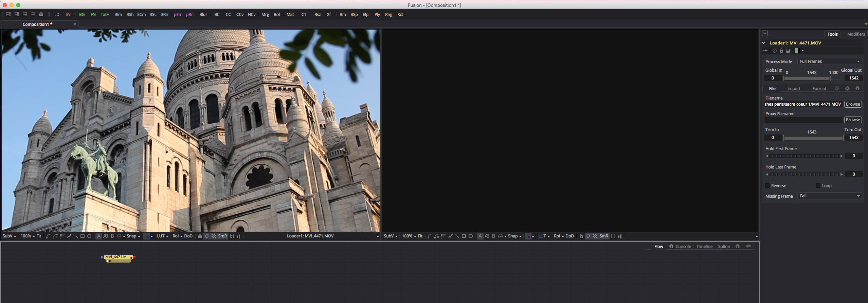Viewport: 868px width, 303px height.
Task: Click the Console tab info icon
Action: coord(671,246)
